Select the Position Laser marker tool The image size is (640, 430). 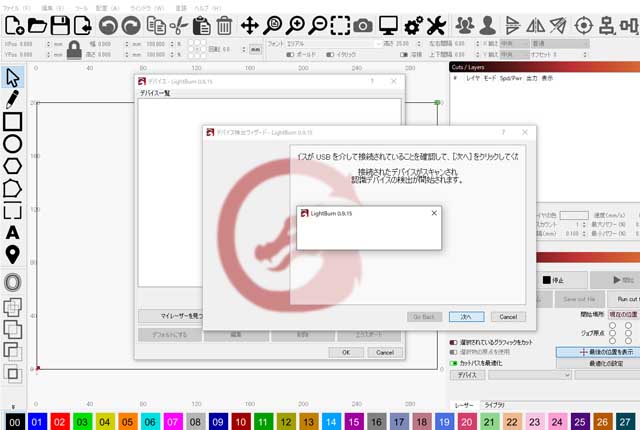[x=13, y=255]
